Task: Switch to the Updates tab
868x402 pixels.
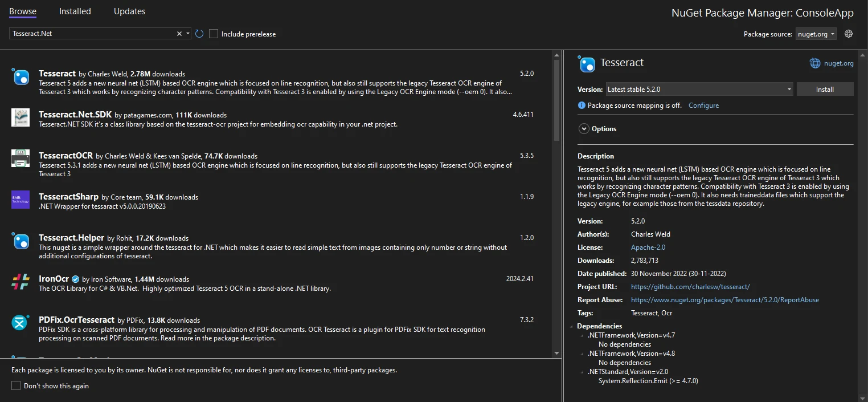Action: pyautogui.click(x=129, y=11)
